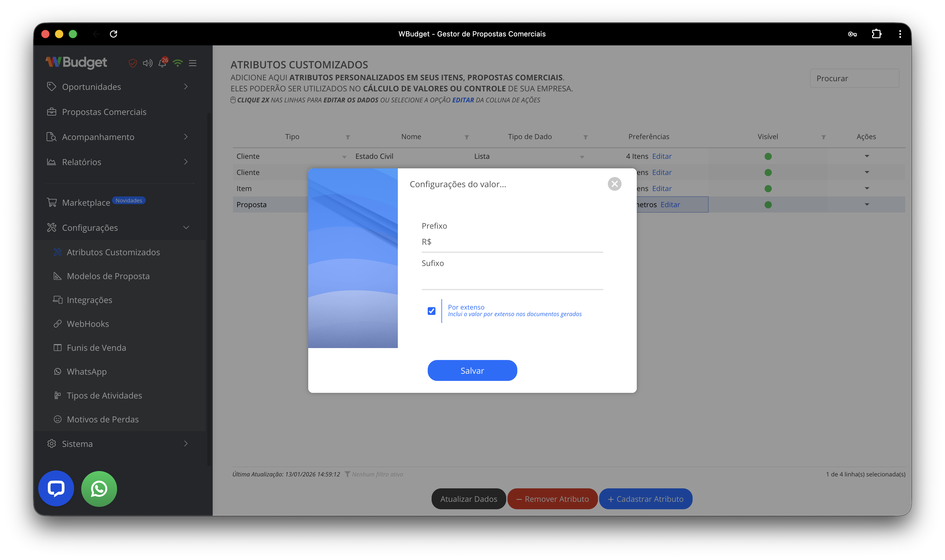Click the browser reload icon
This screenshot has height=560, width=945.
tap(113, 34)
